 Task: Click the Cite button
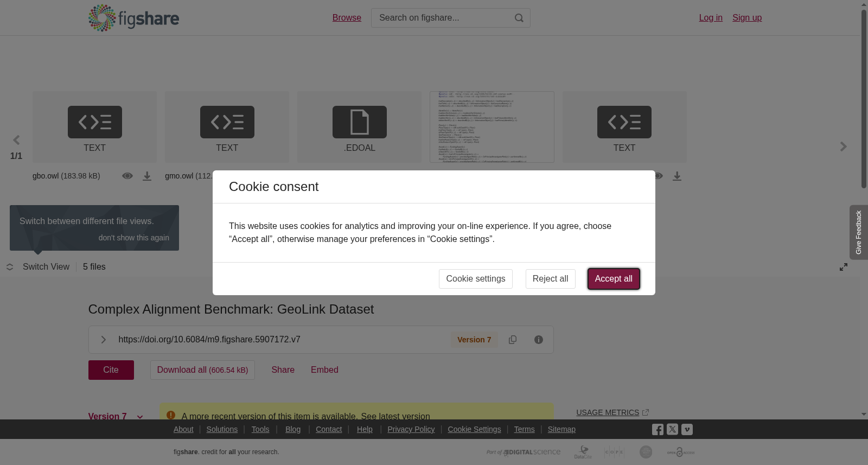click(x=111, y=370)
